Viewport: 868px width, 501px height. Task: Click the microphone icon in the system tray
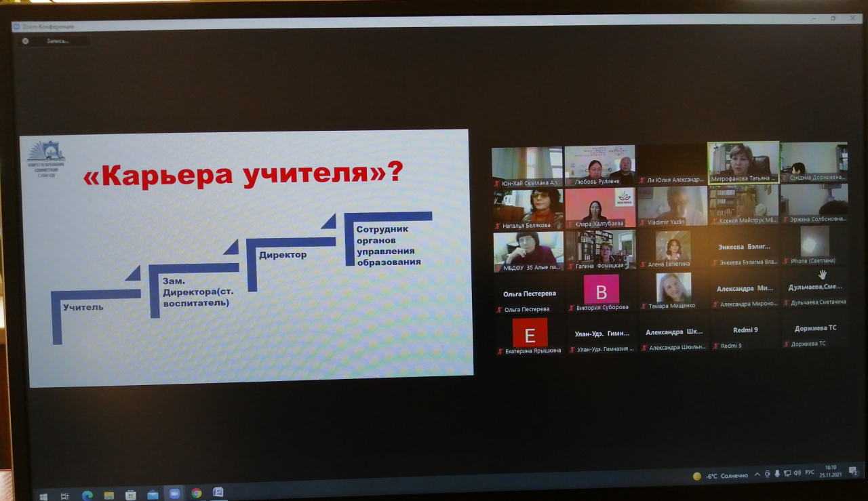click(x=777, y=474)
